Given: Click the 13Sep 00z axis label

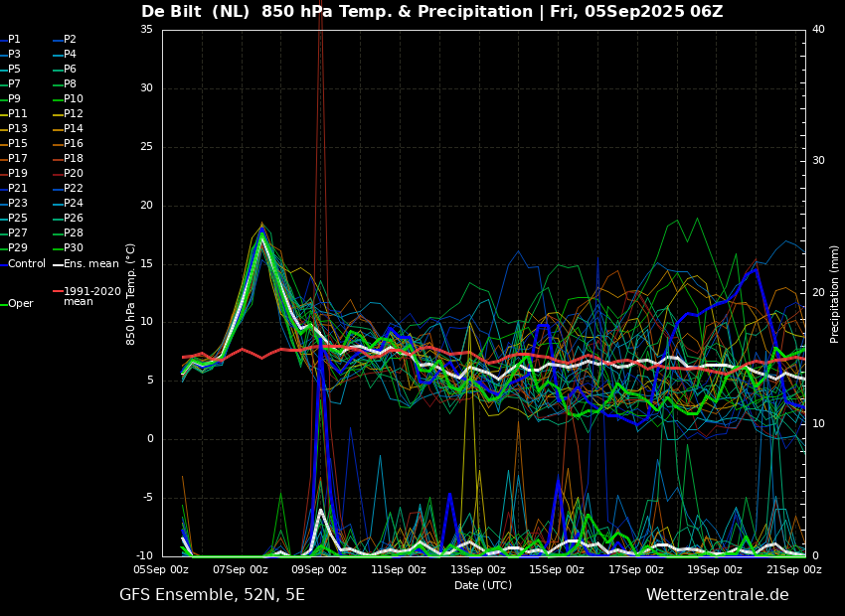Looking at the screenshot, I should tap(478, 569).
